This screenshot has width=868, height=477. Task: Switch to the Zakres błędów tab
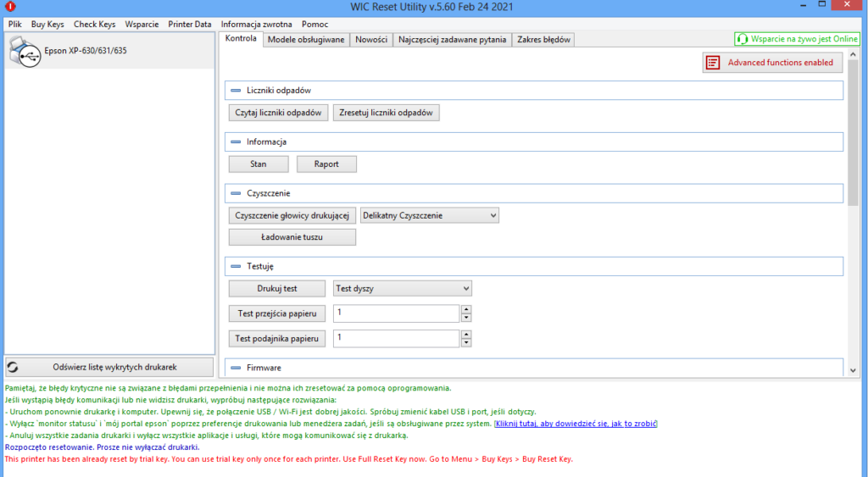point(543,39)
